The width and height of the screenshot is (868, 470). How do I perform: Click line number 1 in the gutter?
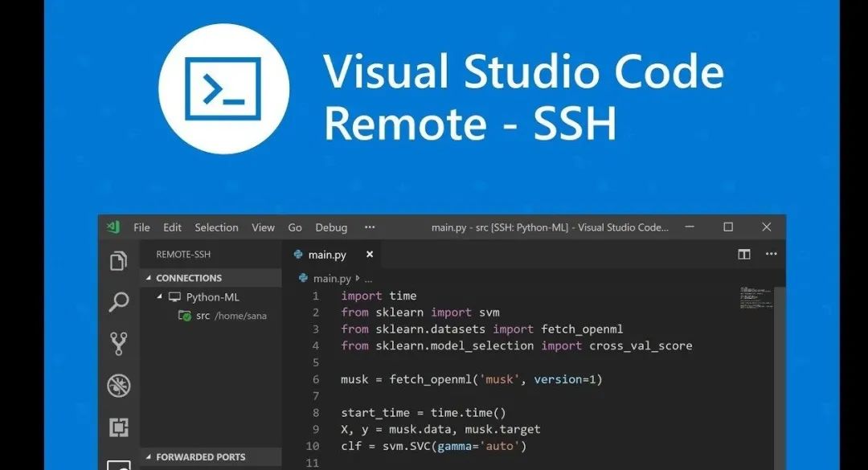(x=316, y=296)
